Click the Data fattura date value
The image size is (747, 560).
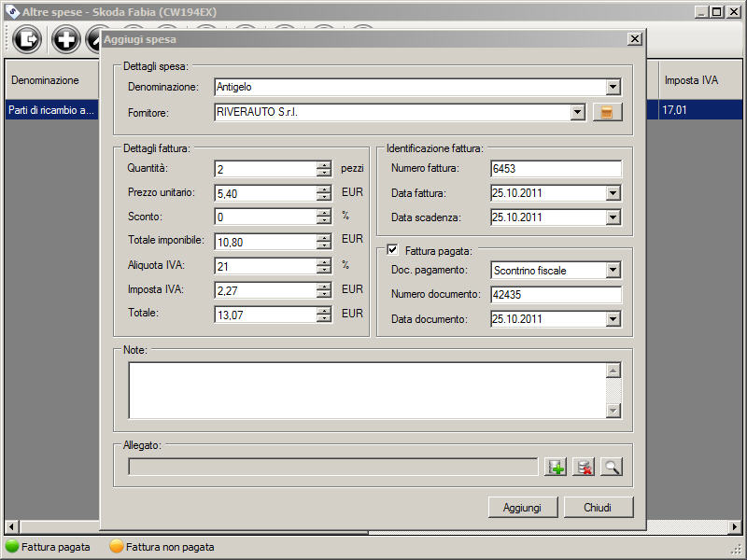[x=517, y=193]
